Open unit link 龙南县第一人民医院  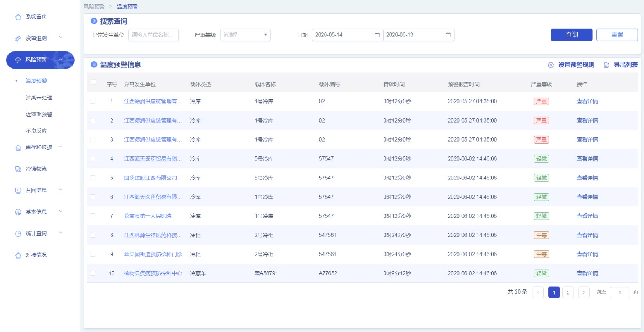148,216
